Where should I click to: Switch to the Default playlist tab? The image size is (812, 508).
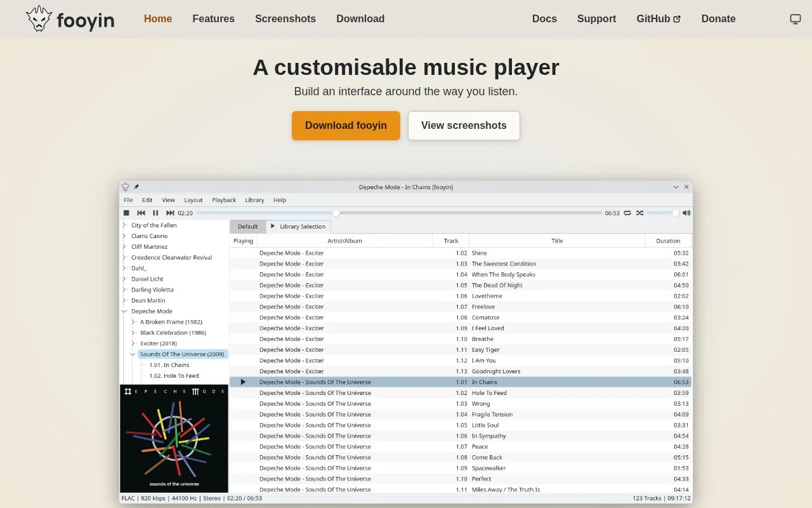pos(247,227)
